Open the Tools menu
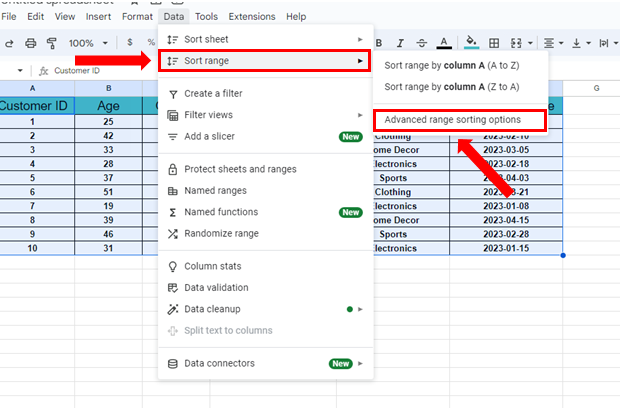Image resolution: width=621 pixels, height=410 pixels. tap(206, 17)
